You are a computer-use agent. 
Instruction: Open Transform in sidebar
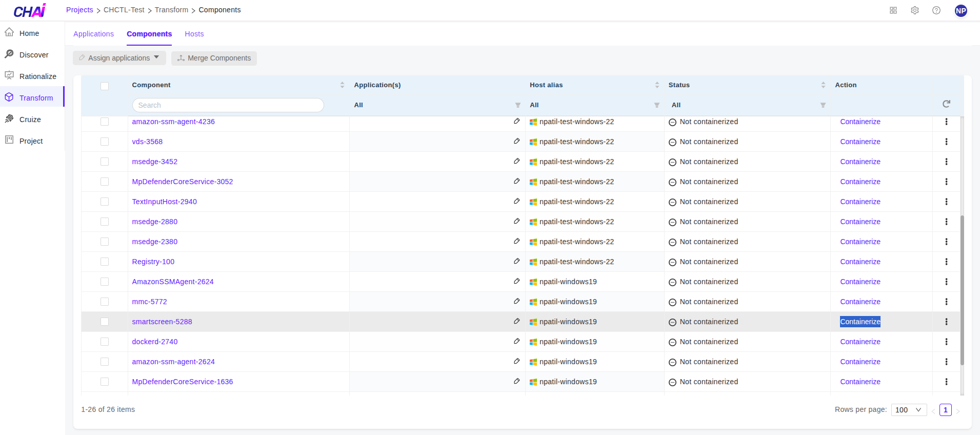32,97
